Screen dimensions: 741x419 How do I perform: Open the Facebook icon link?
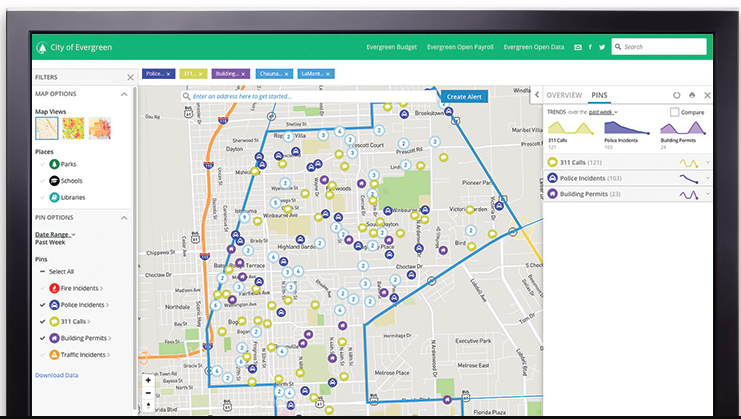[590, 47]
